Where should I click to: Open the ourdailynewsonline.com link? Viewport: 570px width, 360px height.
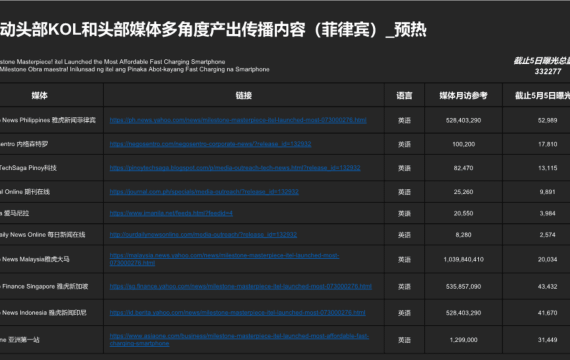click(203, 235)
